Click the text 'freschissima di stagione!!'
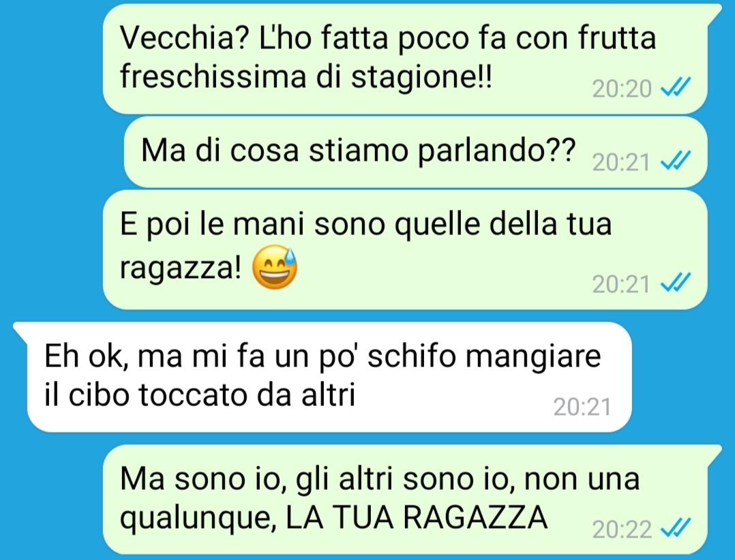Screen dimensions: 735x560 coord(306,76)
